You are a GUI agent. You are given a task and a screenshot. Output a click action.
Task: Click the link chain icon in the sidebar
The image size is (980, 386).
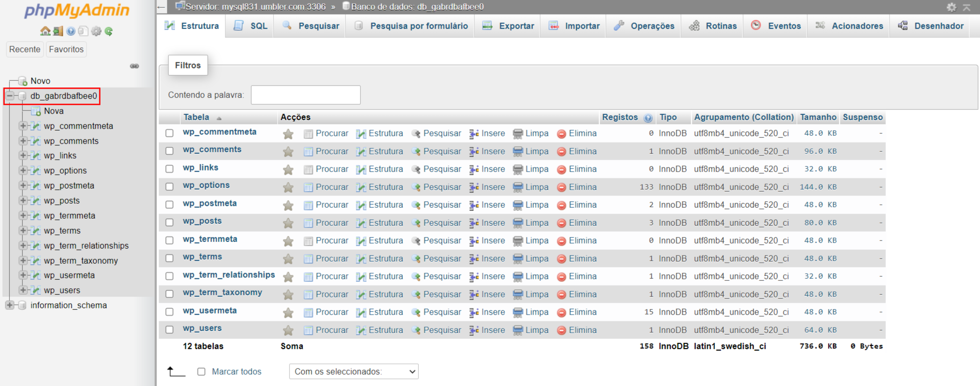[x=135, y=66]
